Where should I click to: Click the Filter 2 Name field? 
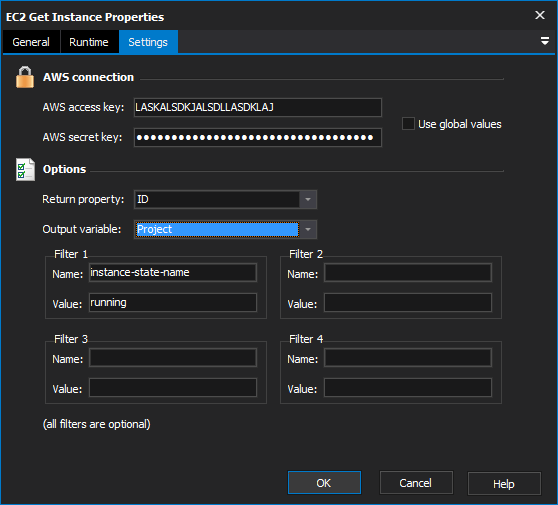click(x=408, y=273)
